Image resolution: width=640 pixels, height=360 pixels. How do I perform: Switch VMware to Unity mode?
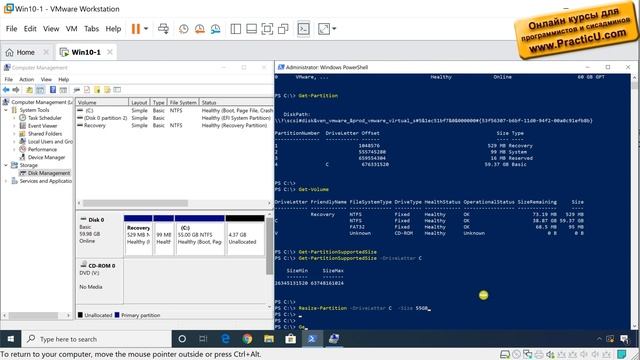pyautogui.click(x=283, y=29)
